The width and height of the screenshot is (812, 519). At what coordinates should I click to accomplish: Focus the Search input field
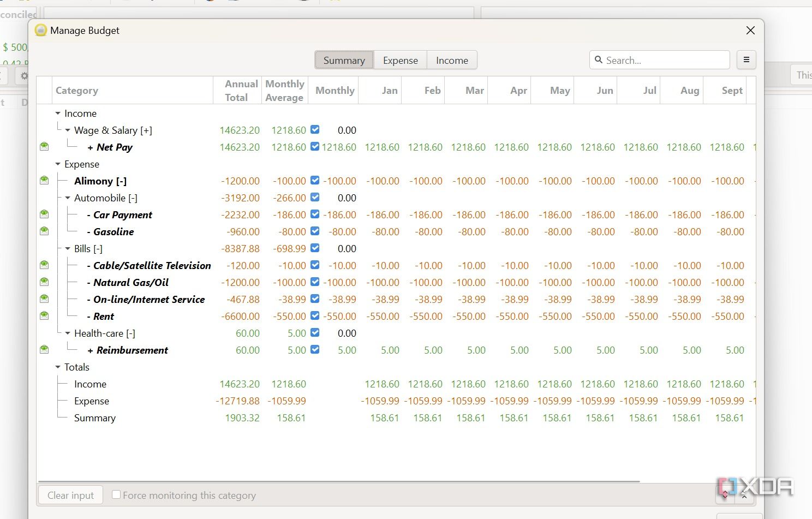[665, 60]
